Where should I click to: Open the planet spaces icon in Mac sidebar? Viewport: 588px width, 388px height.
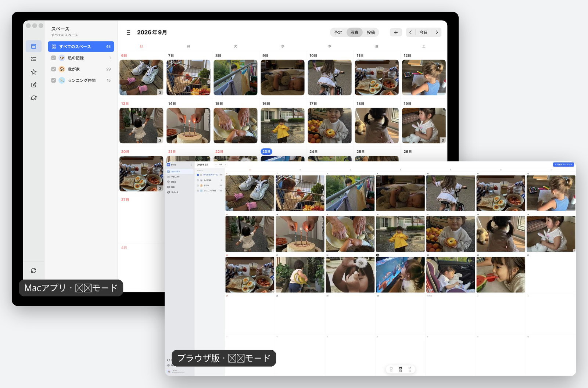(x=33, y=98)
